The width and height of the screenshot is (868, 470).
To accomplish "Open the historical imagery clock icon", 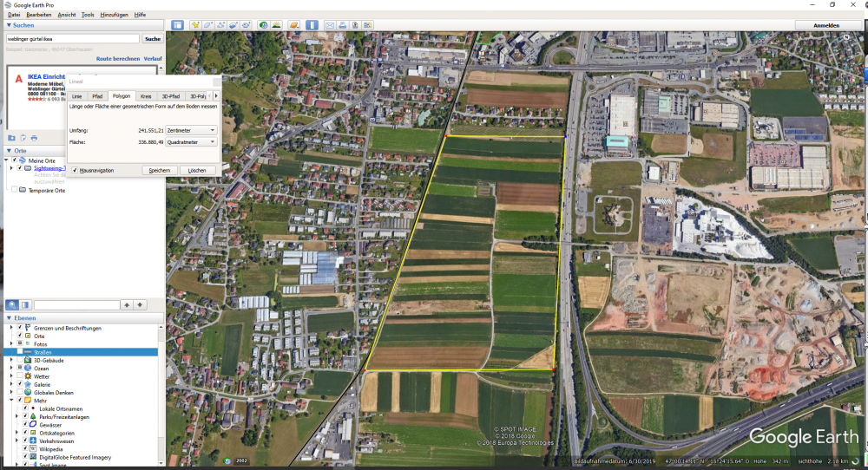I will [264, 25].
